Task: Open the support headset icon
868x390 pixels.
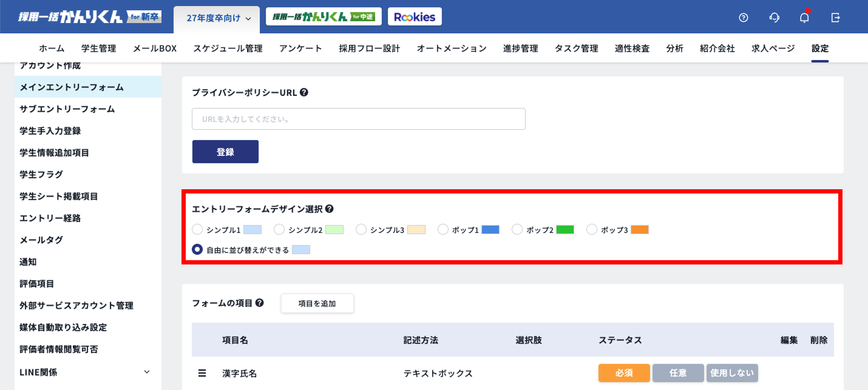Action: [774, 18]
